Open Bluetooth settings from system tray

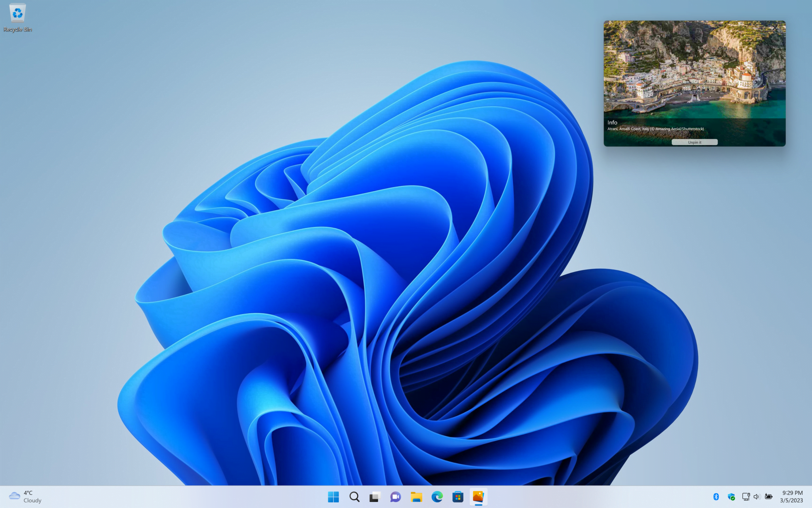pos(716,496)
